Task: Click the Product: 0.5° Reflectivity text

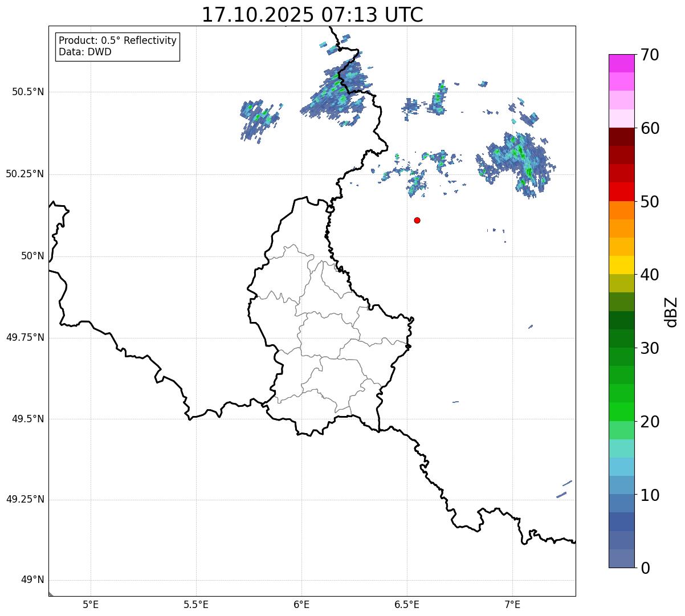Action: point(117,41)
